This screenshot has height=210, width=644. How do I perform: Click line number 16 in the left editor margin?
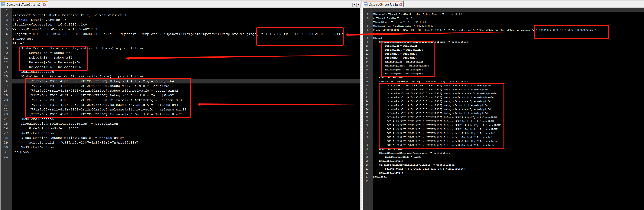[x=6, y=81]
